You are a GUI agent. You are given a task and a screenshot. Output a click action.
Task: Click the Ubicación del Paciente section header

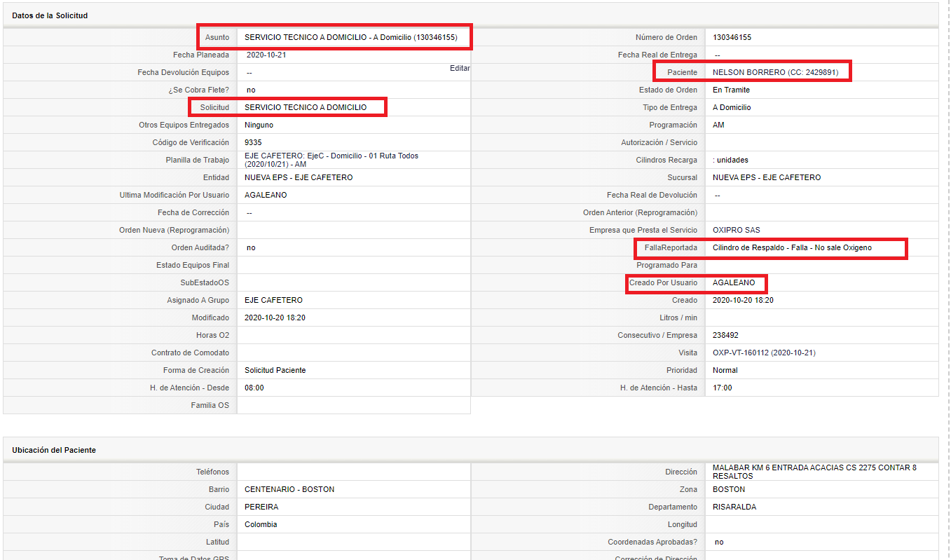point(54,450)
